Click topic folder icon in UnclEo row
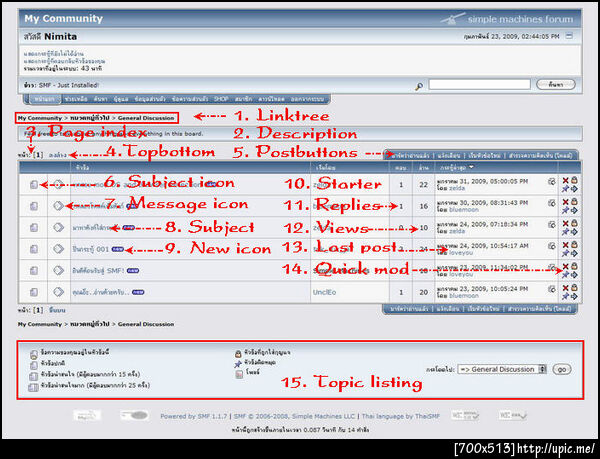600x459 pixels. [x=34, y=292]
